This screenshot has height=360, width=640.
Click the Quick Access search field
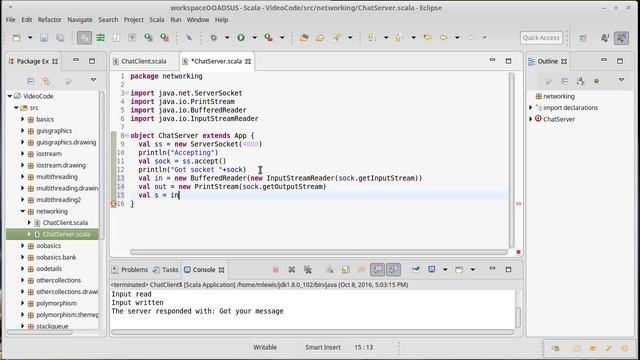coord(541,38)
